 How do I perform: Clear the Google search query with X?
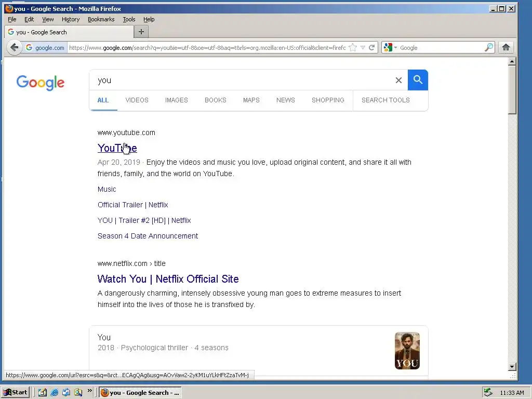[x=398, y=80]
